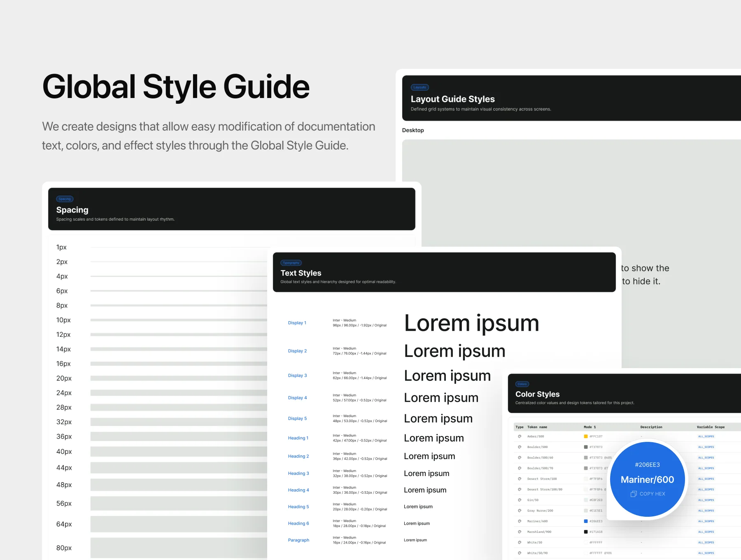Click the Mode 1 column header
Screen dimensions: 741x560
(590, 427)
